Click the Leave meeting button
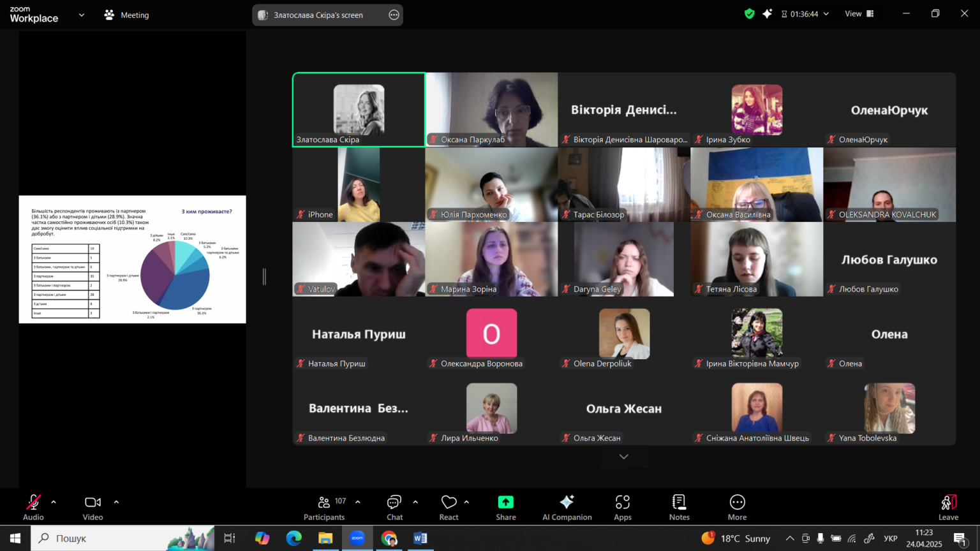 click(948, 508)
